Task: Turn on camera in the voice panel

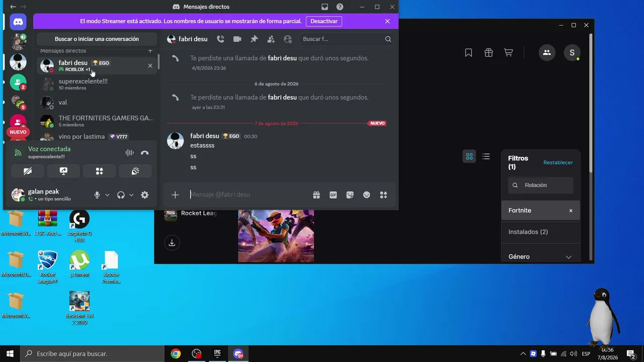Action: (x=28, y=171)
